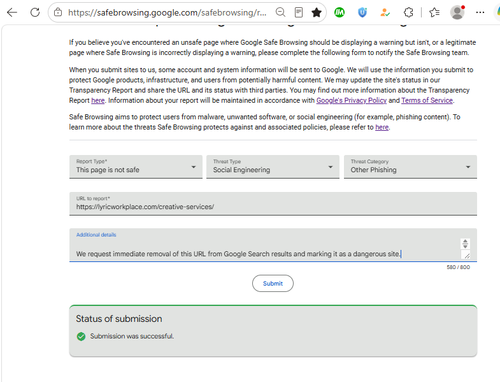Open the orange person-check extension icon
This screenshot has width=500, height=382.
[385, 13]
